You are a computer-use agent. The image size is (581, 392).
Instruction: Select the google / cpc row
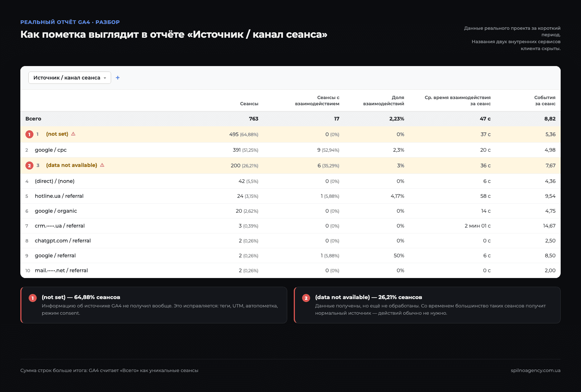click(x=290, y=150)
